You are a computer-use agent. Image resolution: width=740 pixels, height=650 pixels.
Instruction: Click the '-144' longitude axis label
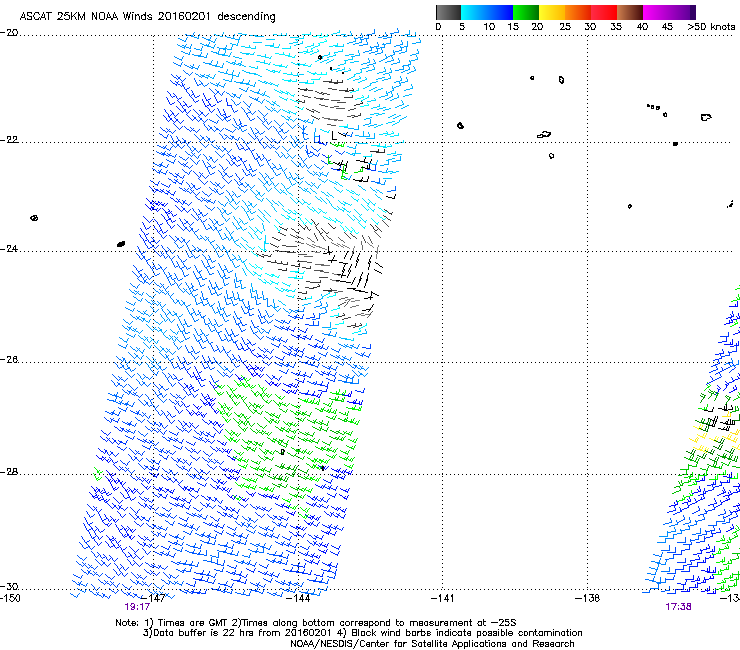click(298, 598)
